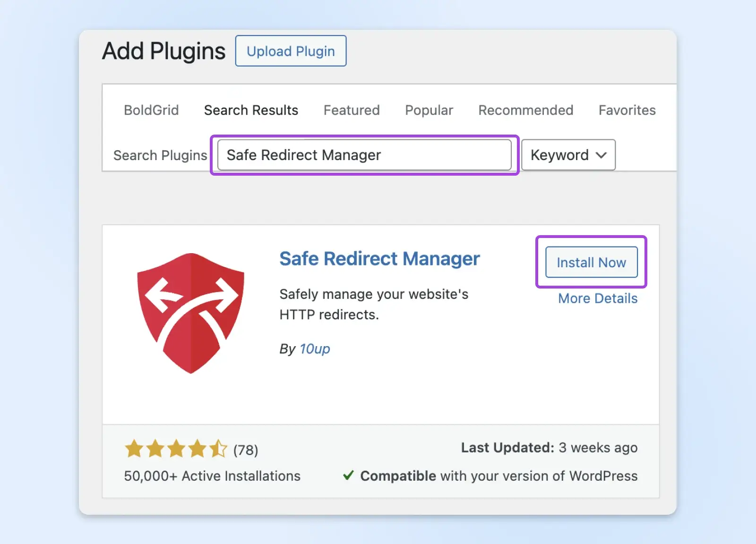Open the Favorites tab
The image size is (756, 544).
coord(627,110)
